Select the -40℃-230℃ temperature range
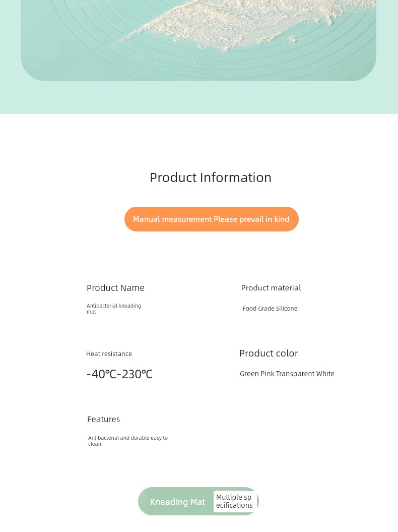Screen dimensions: 398x532 tap(119, 374)
